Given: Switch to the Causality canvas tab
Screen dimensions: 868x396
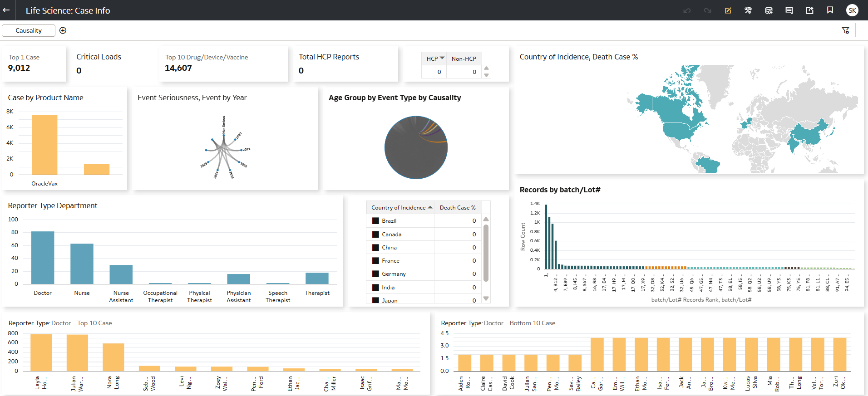Looking at the screenshot, I should [29, 30].
